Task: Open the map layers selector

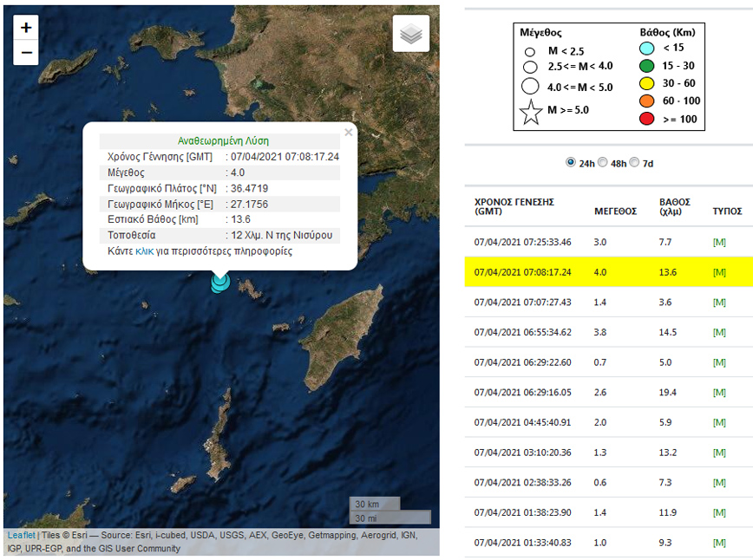Action: tap(411, 34)
